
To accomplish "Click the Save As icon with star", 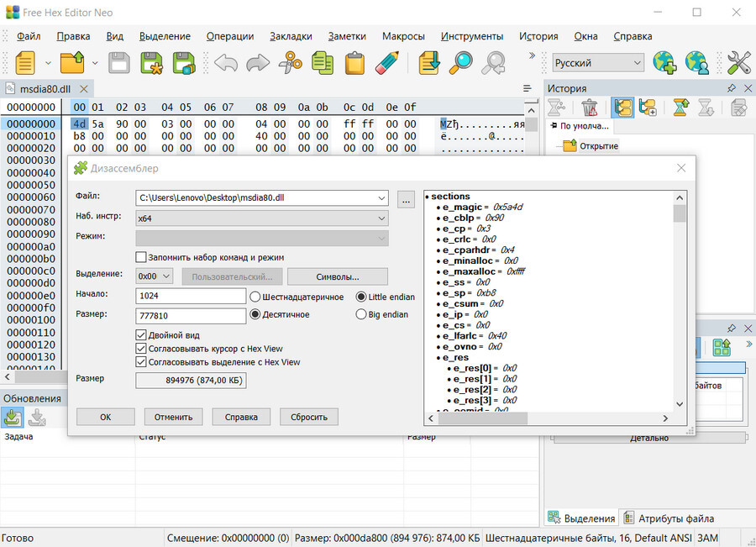I will click(x=151, y=63).
